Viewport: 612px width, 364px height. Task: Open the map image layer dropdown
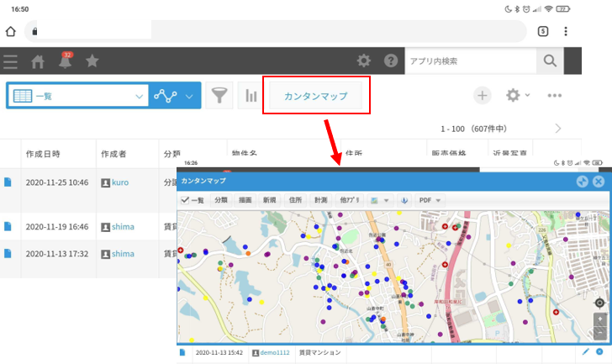[x=379, y=200]
